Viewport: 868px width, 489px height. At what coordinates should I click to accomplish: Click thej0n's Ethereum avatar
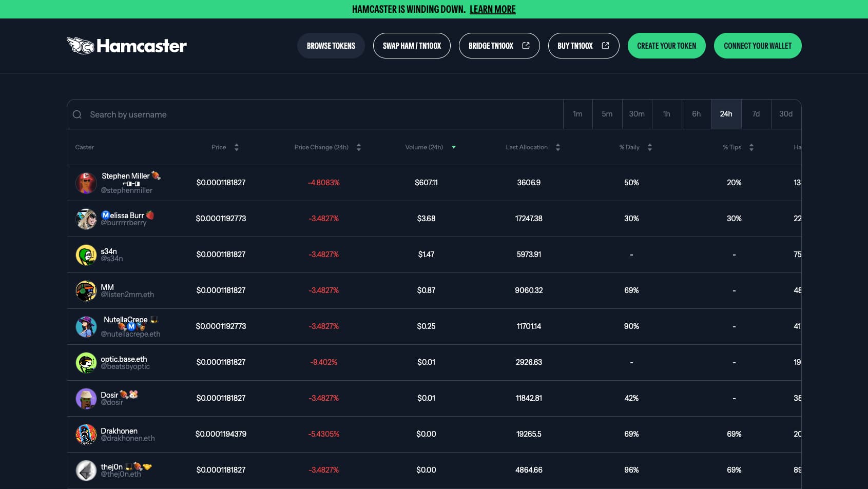[86, 470]
